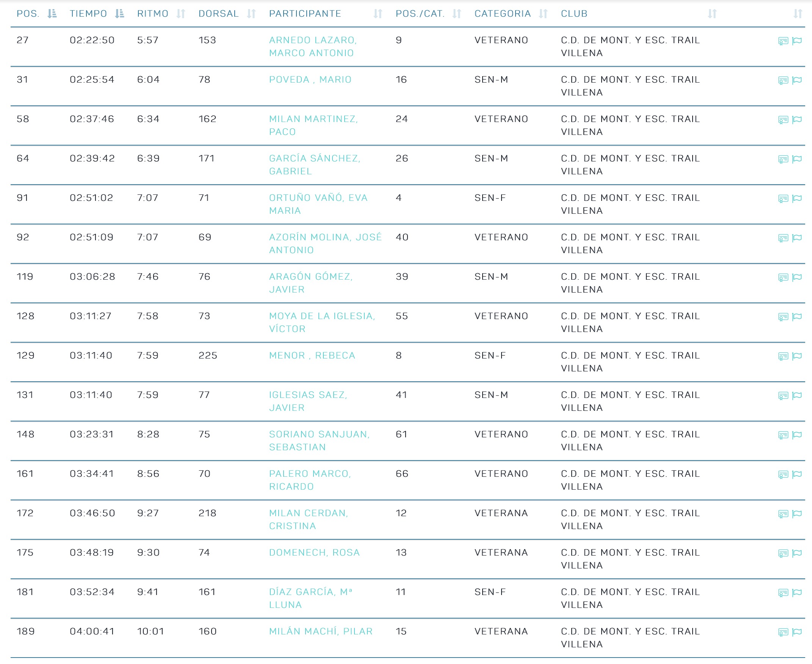
Task: Click the CLUB column header
Action: click(x=574, y=14)
